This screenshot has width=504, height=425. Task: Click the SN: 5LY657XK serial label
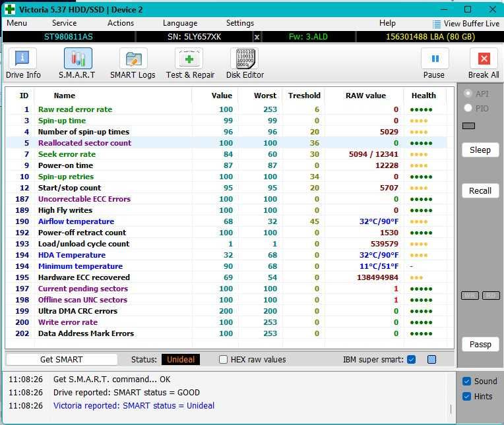click(194, 37)
